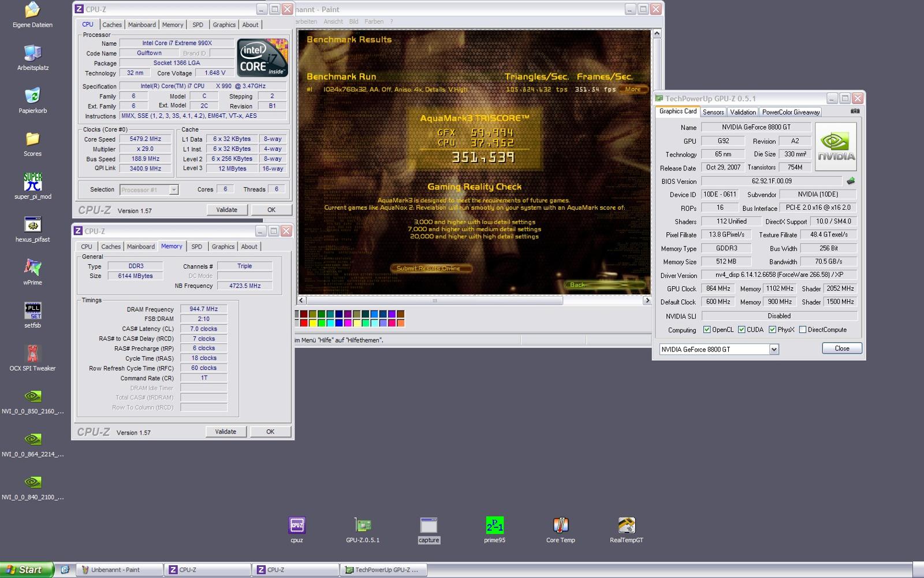Viewport: 924px width, 578px height.
Task: Open the Ansicht menu in Paint
Action: [333, 21]
